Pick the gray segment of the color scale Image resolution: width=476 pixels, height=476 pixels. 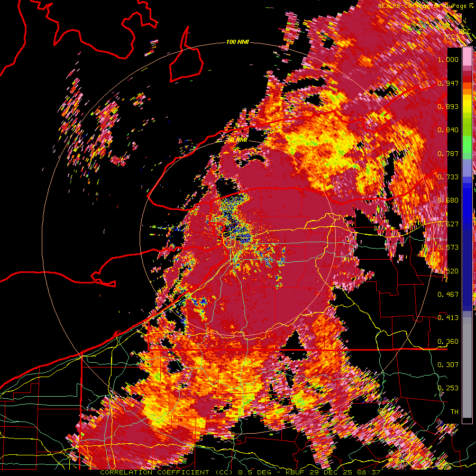coord(467,368)
